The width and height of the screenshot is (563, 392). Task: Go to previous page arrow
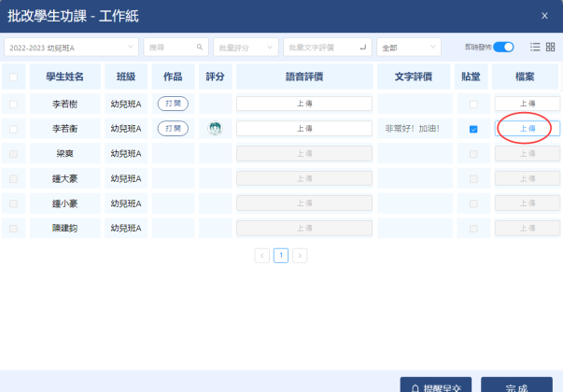[x=262, y=255]
